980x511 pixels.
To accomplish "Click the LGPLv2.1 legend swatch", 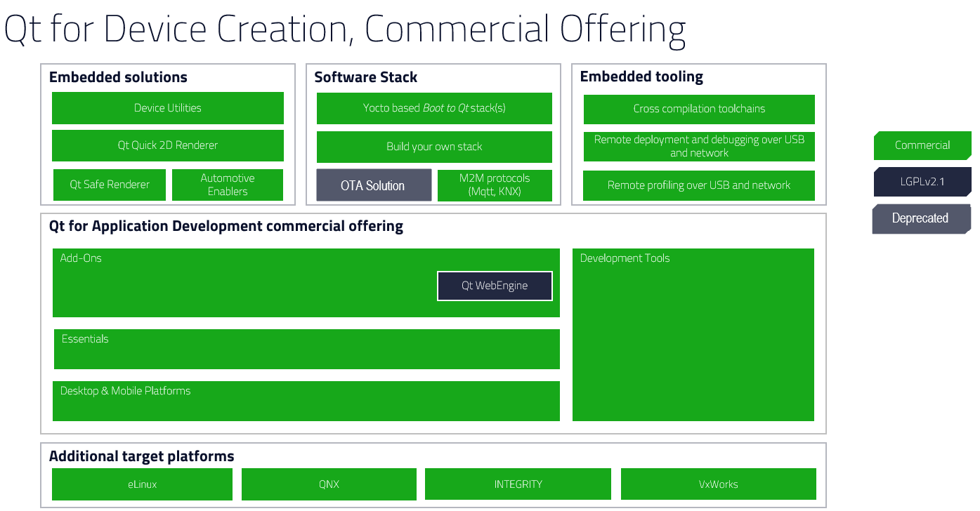I will (922, 182).
